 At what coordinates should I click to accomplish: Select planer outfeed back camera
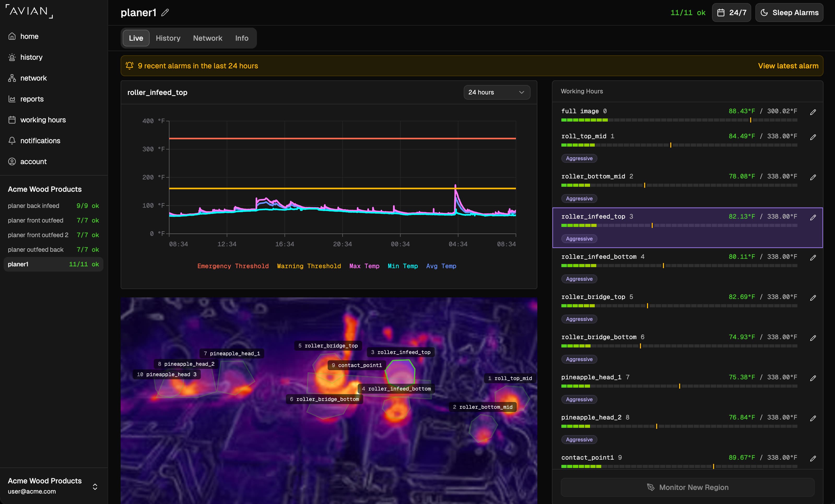[53, 249]
